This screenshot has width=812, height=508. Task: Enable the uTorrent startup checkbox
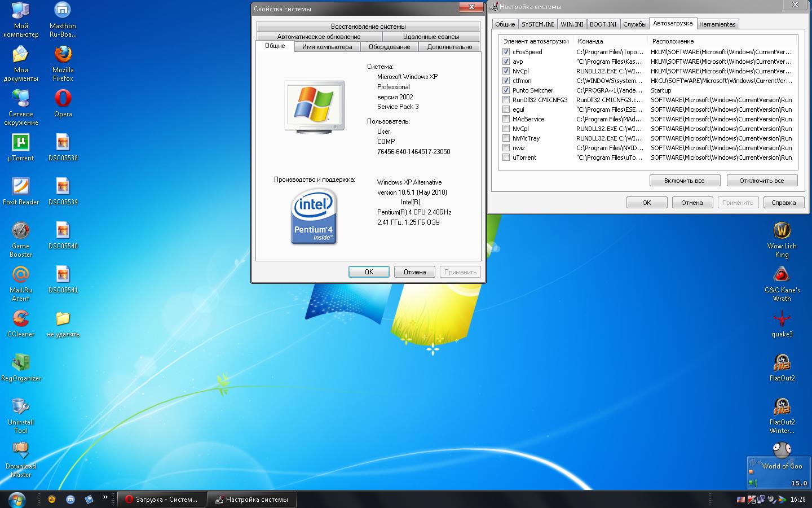[506, 157]
